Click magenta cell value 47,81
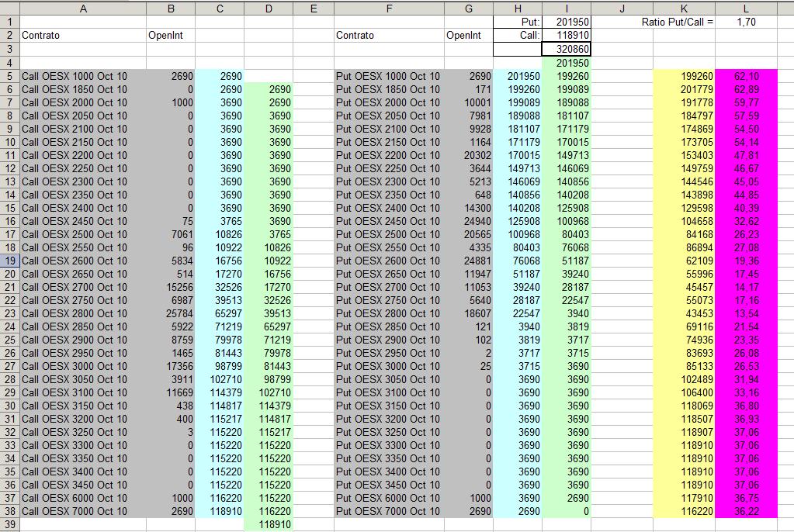This screenshot has height=532, width=794. pos(746,155)
